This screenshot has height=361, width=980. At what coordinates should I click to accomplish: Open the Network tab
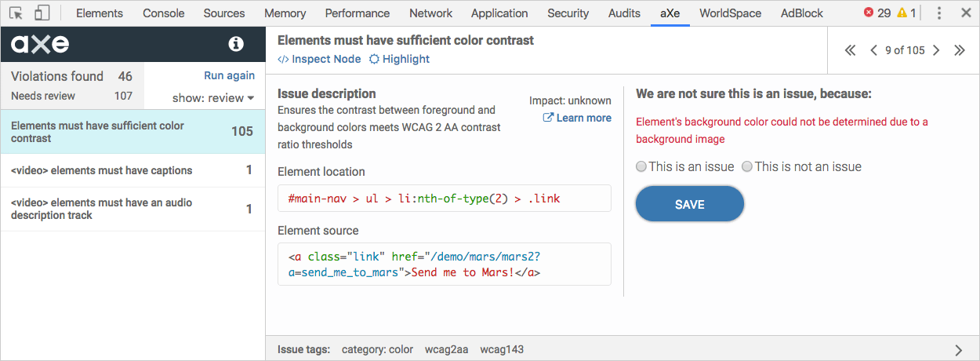pyautogui.click(x=430, y=13)
